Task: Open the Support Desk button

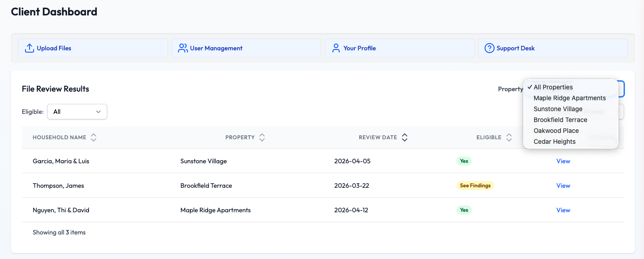Action: (x=552, y=48)
